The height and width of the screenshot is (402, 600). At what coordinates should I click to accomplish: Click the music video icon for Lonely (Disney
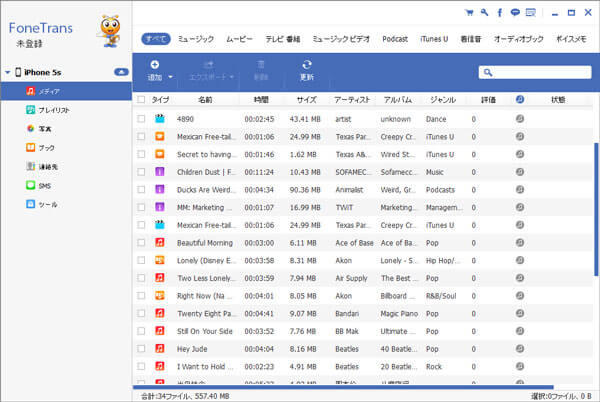point(160,260)
